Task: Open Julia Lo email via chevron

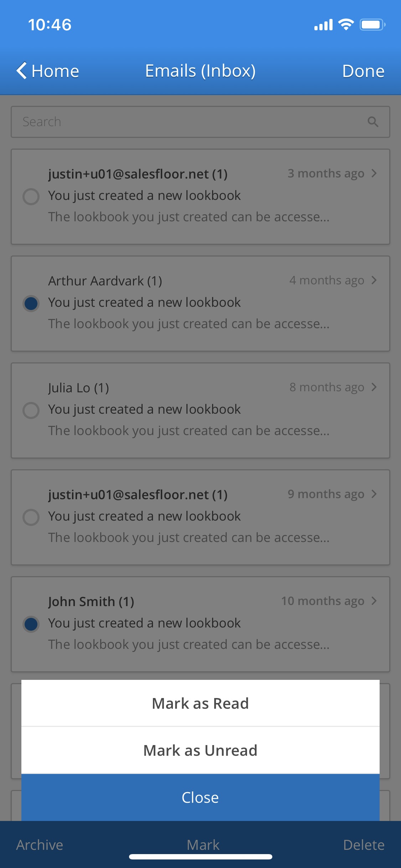Action: [x=374, y=387]
